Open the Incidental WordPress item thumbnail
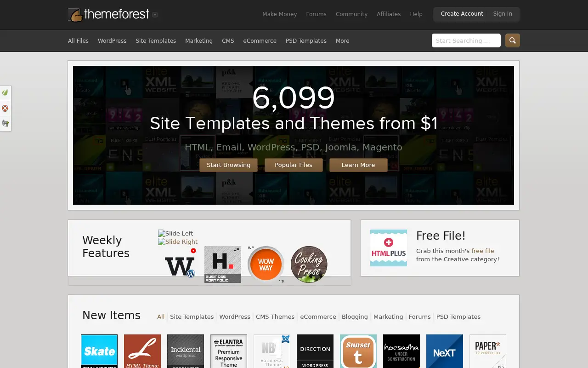The width and height of the screenshot is (588, 368). click(186, 351)
